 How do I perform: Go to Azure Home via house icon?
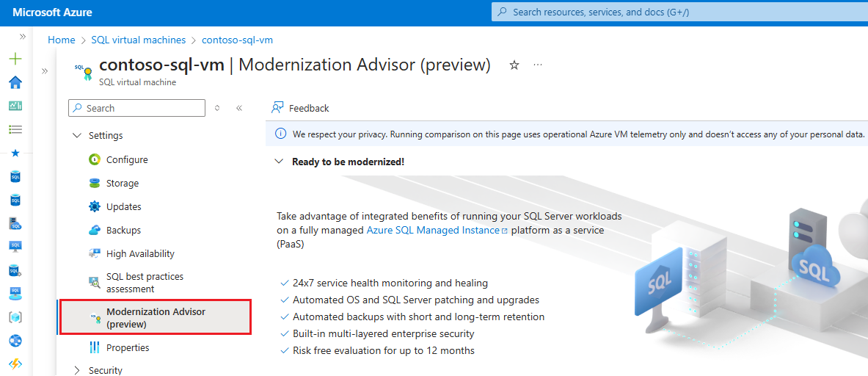(x=15, y=82)
